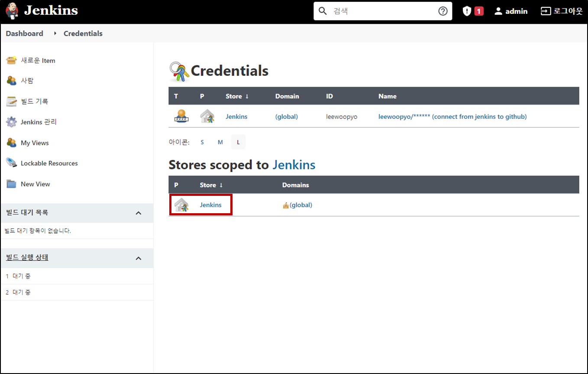Sort stores table by Domains column
This screenshot has height=374, width=588.
[296, 185]
